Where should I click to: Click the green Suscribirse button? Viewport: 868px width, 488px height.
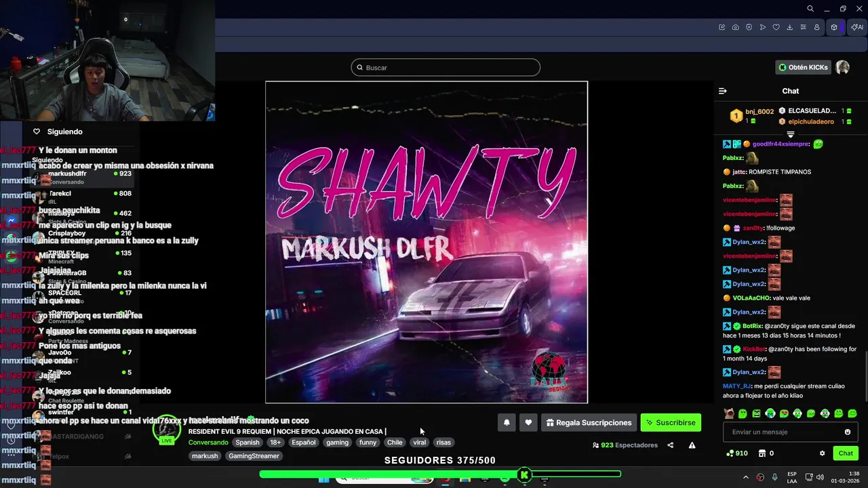click(671, 422)
